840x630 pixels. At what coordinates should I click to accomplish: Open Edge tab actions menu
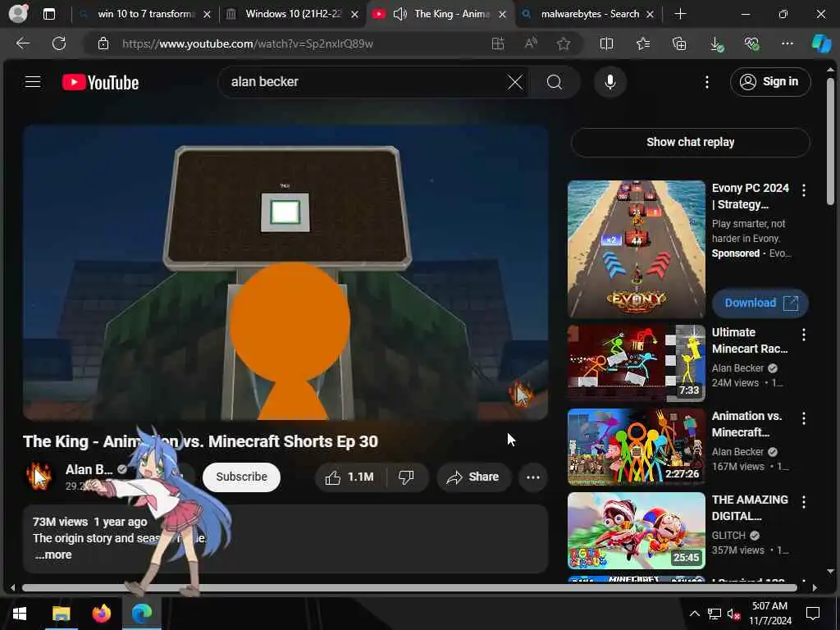pos(48,14)
